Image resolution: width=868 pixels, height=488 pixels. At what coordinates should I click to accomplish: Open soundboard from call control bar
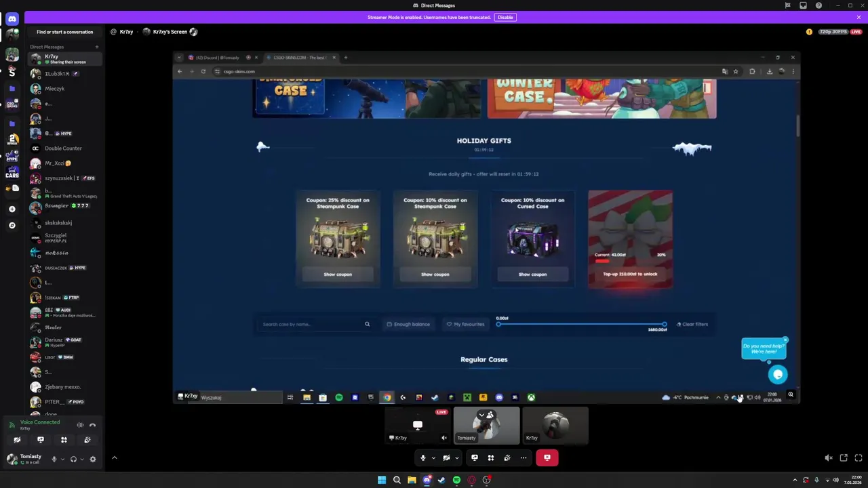[x=507, y=457]
